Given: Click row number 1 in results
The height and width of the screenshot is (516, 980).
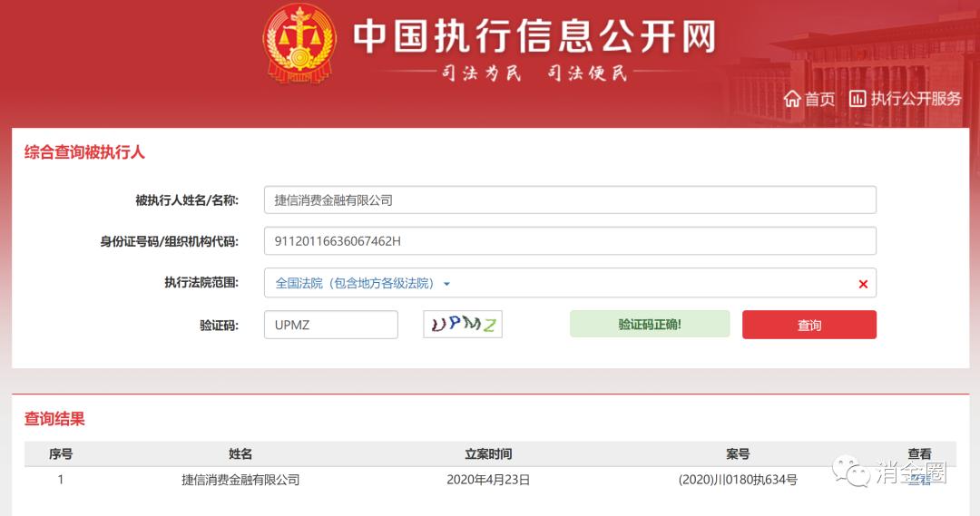Looking at the screenshot, I should click(61, 480).
